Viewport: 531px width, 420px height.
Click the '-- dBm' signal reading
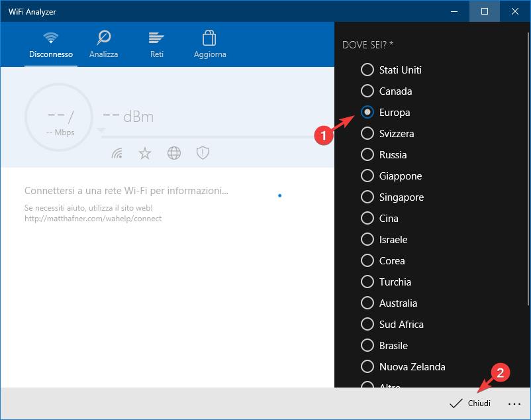[128, 117]
